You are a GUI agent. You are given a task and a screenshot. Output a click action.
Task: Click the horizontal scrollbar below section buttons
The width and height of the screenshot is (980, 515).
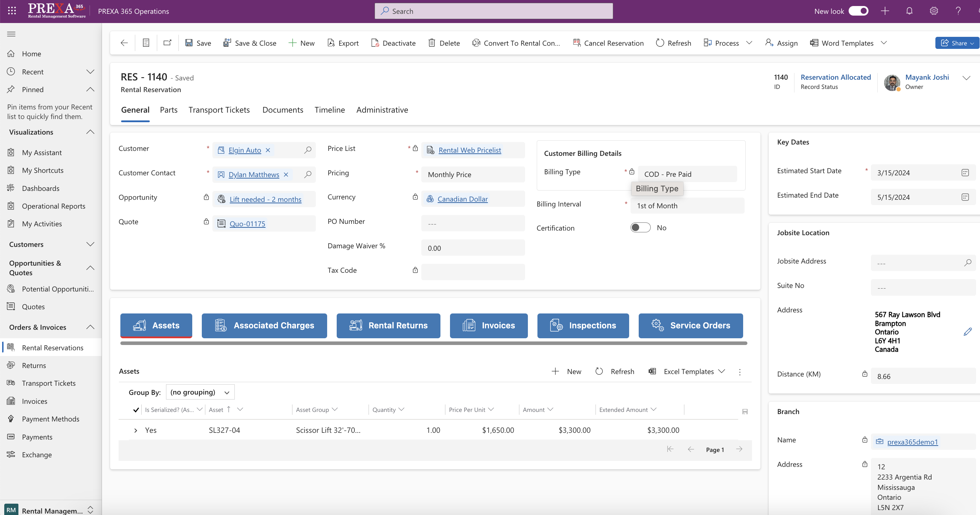tap(434, 343)
